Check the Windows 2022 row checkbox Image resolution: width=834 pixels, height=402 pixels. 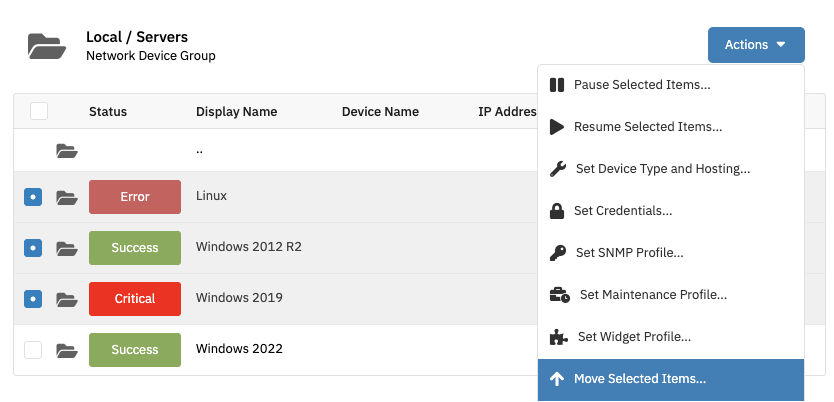pos(33,350)
